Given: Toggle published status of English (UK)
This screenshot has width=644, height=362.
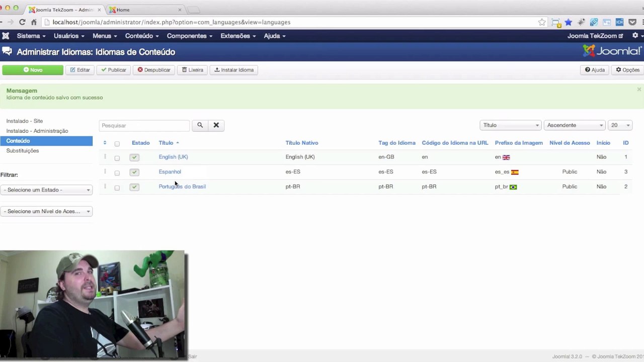Looking at the screenshot, I should point(134,157).
